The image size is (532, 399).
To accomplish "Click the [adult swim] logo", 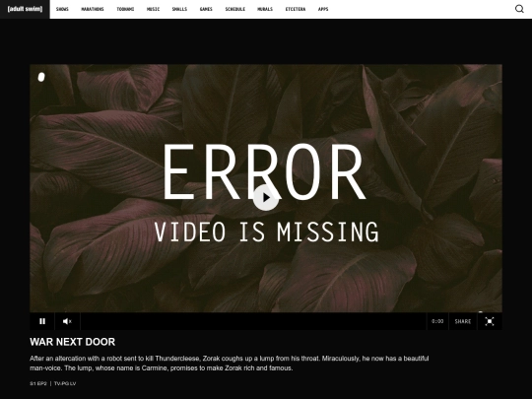I will 25,9.
